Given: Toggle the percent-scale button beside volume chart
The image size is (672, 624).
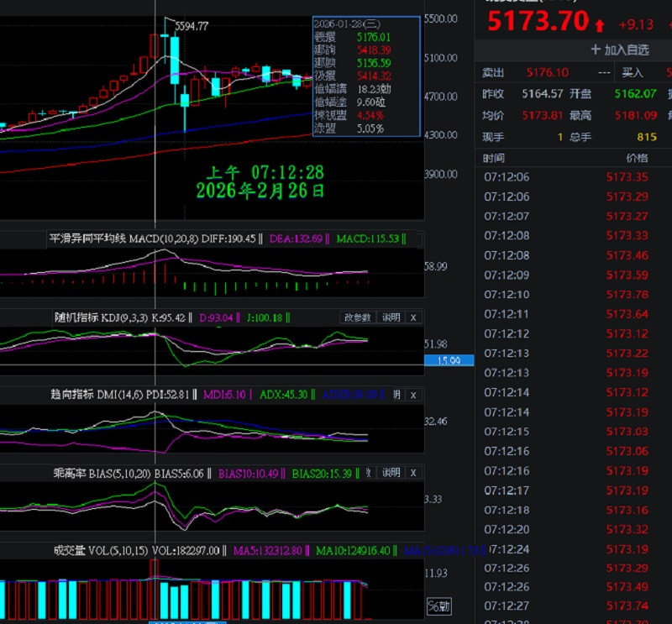Looking at the screenshot, I should click(438, 606).
